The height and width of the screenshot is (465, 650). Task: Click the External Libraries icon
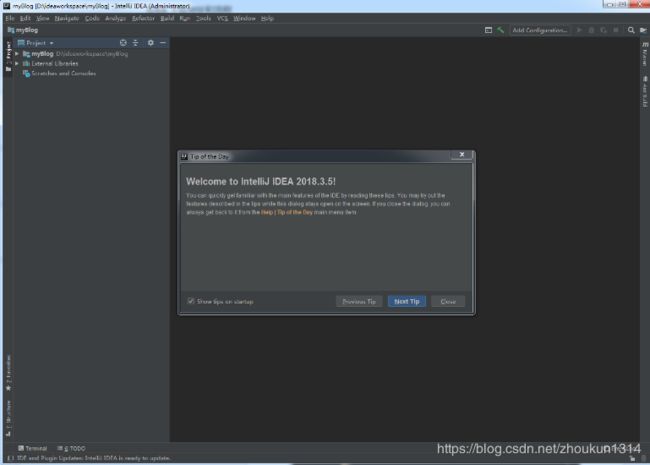27,64
